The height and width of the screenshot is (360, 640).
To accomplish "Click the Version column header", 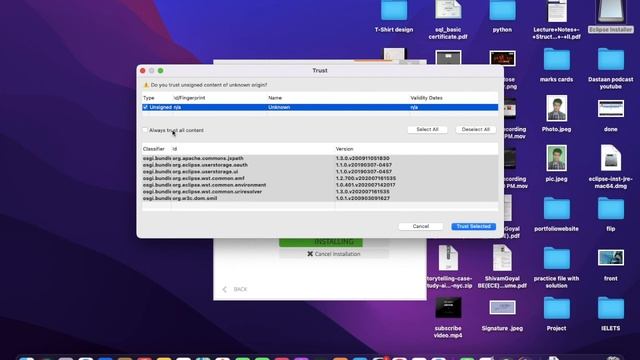I will click(344, 149).
